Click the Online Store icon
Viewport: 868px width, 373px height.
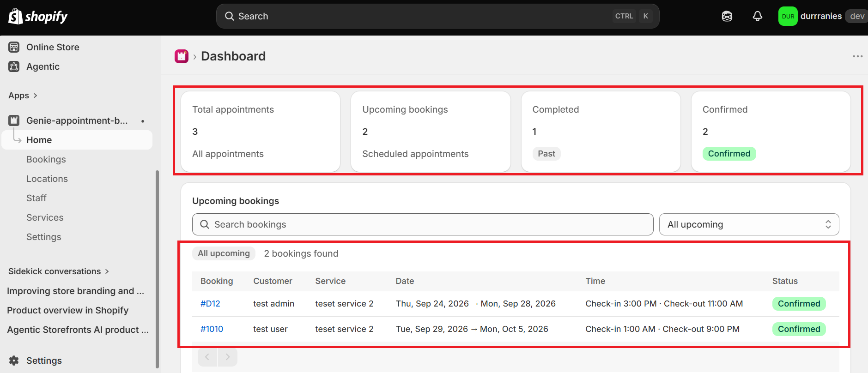(14, 47)
